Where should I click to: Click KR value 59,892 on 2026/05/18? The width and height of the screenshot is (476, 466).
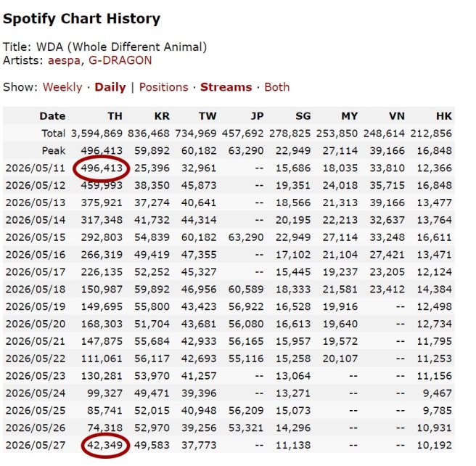152,289
